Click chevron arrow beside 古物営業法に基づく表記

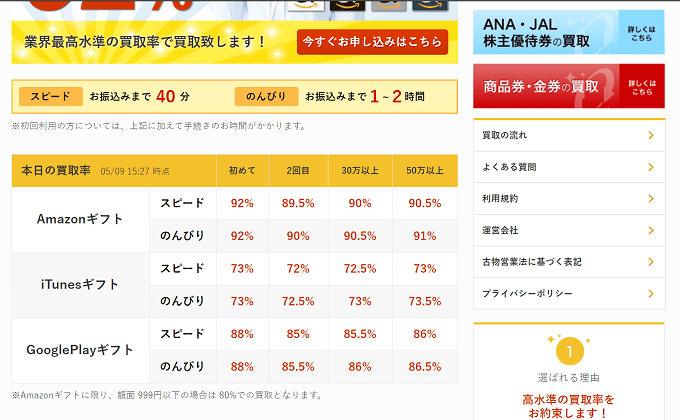(651, 262)
